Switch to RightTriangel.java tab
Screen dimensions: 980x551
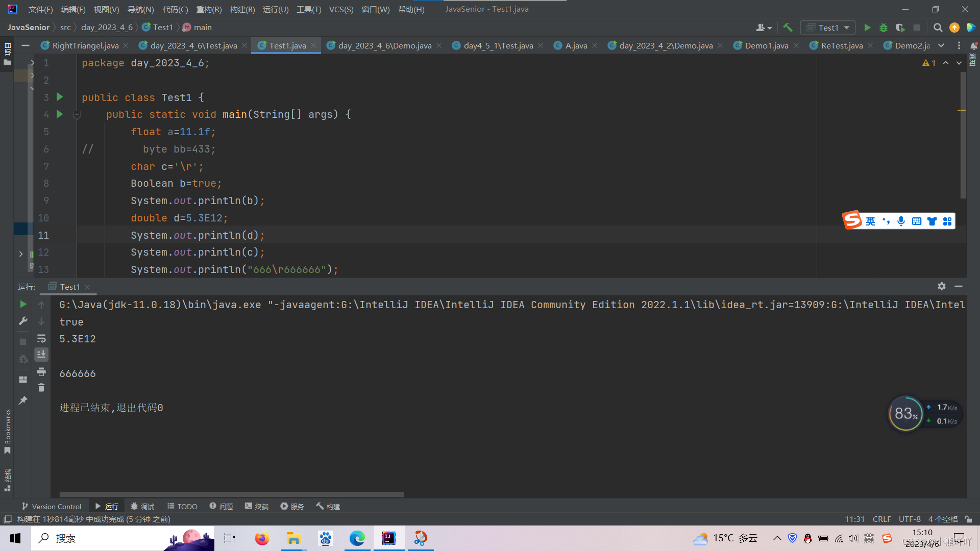(85, 45)
